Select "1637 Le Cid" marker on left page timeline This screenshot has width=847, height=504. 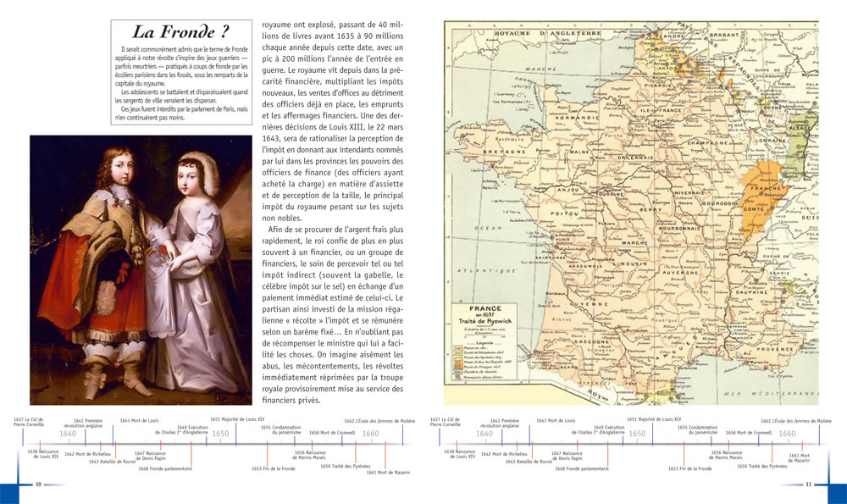(30, 422)
